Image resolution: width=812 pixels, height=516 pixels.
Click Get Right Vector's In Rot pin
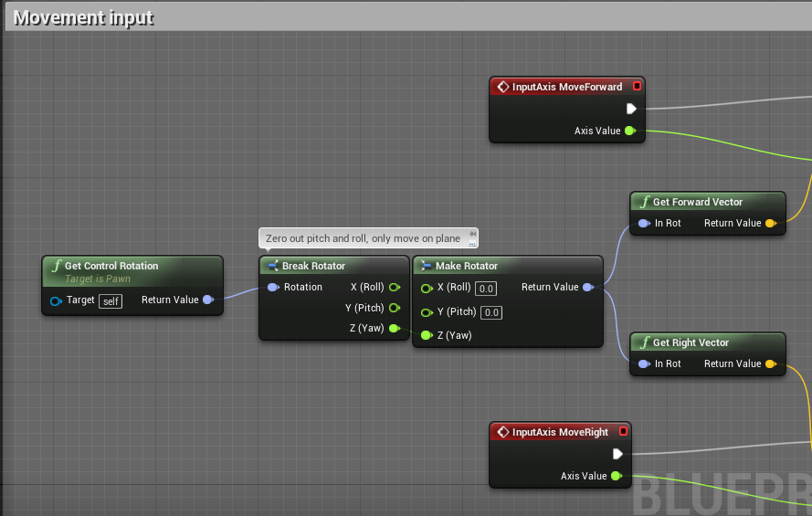644,363
